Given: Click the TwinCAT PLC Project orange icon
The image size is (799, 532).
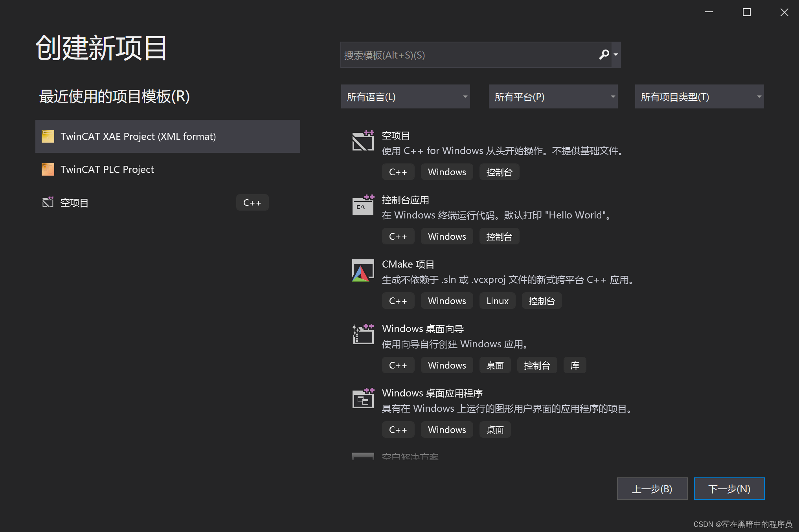Looking at the screenshot, I should 48,169.
